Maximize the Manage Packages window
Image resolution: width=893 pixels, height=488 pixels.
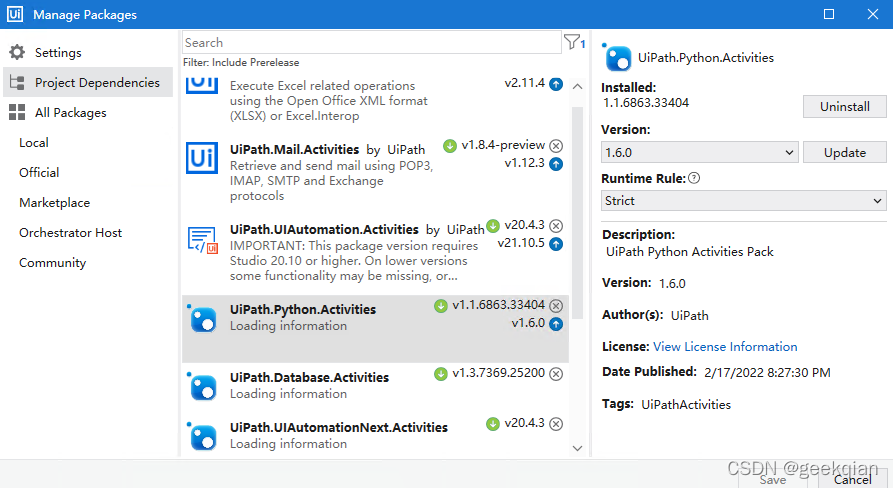pos(829,14)
